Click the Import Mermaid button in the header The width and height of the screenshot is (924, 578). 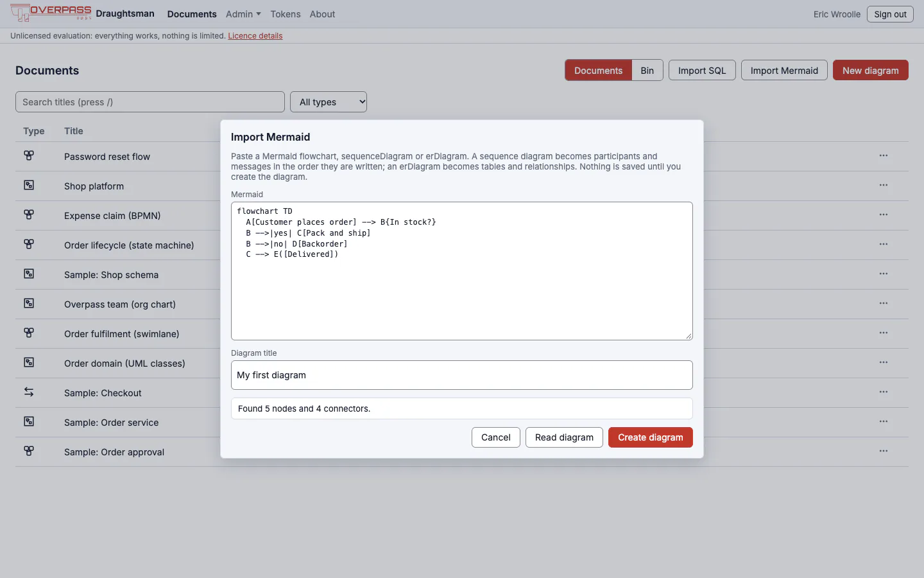tap(784, 70)
